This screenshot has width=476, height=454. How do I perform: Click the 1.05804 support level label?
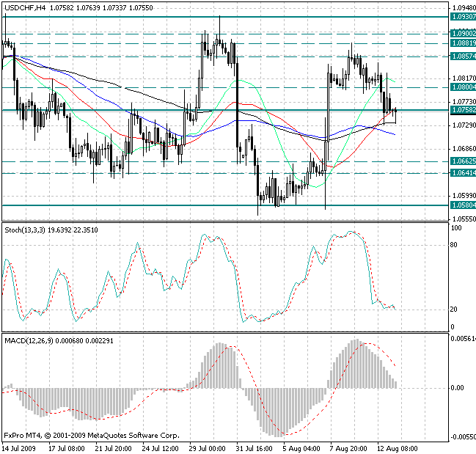click(462, 205)
